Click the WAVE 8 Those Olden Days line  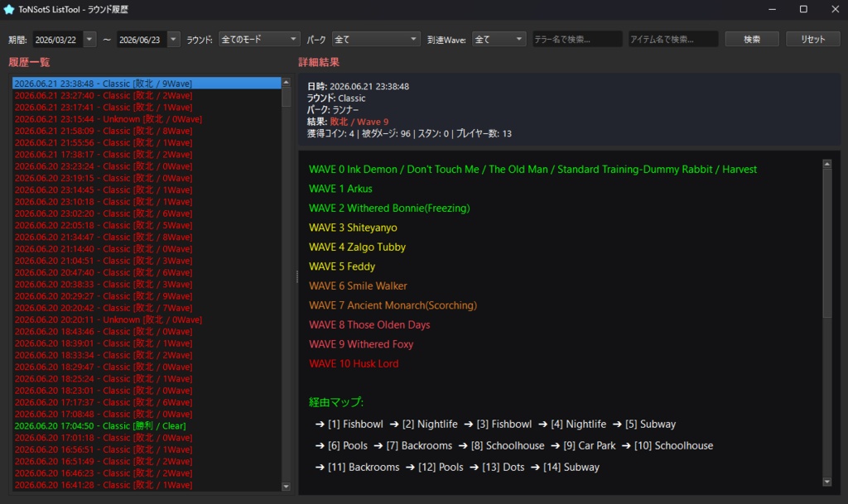click(369, 324)
